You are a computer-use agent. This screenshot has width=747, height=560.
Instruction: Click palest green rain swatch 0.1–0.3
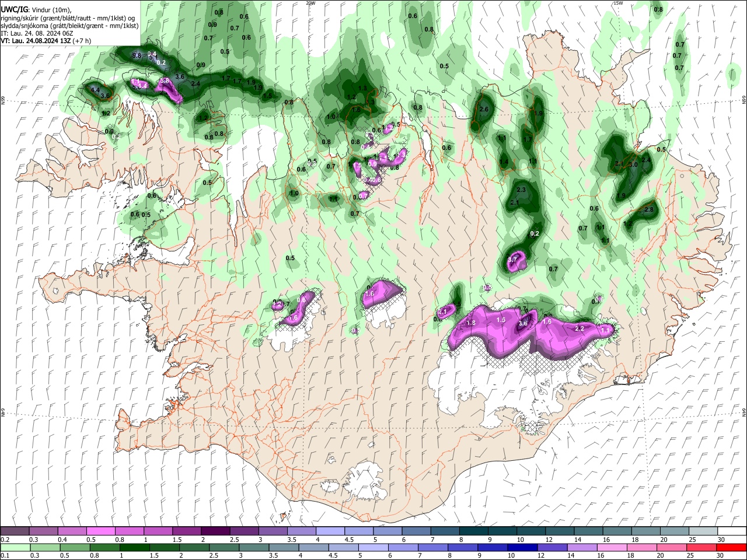15,547
